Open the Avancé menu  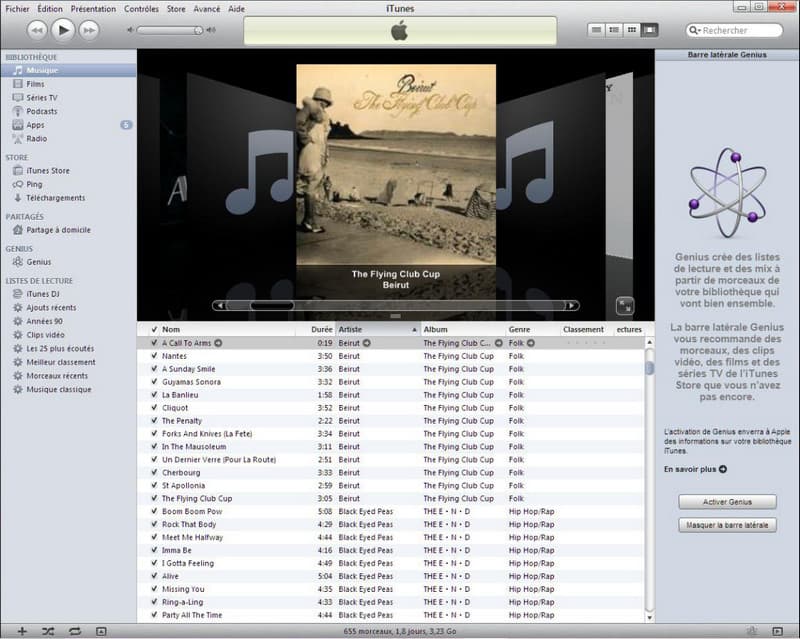point(207,8)
